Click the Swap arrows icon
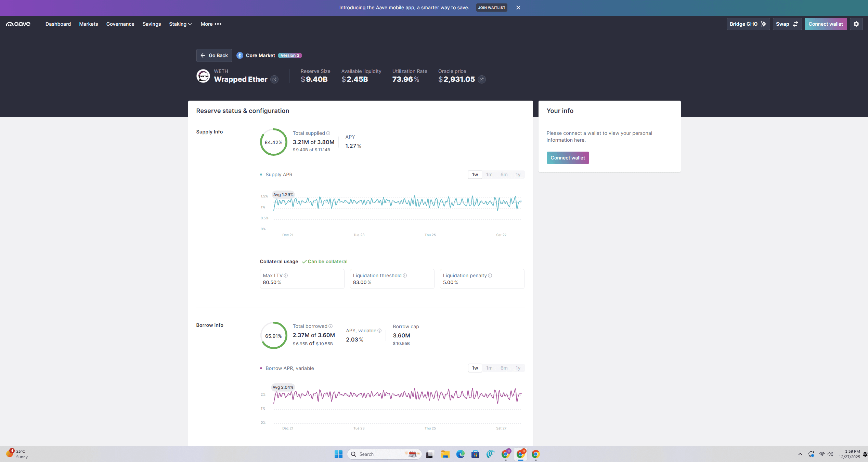868x462 pixels. [796, 24]
